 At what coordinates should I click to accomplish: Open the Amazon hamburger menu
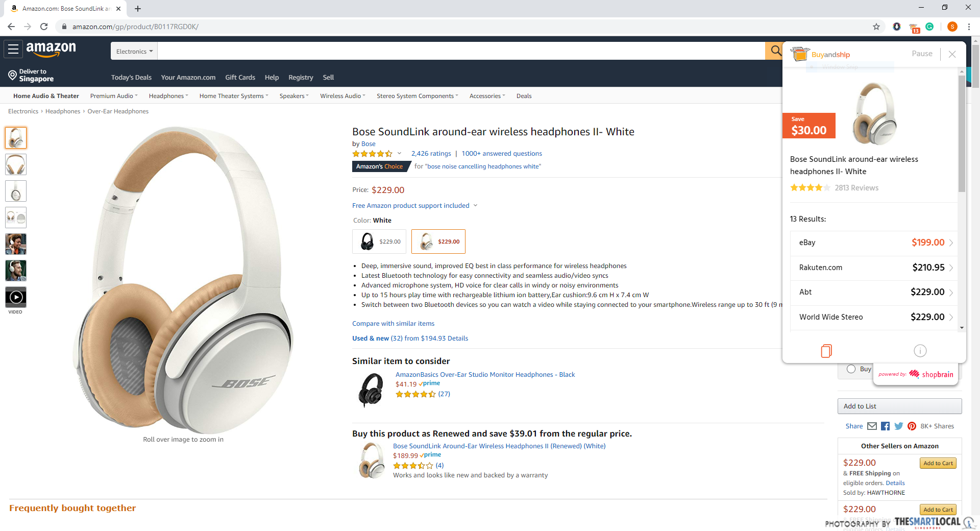13,50
